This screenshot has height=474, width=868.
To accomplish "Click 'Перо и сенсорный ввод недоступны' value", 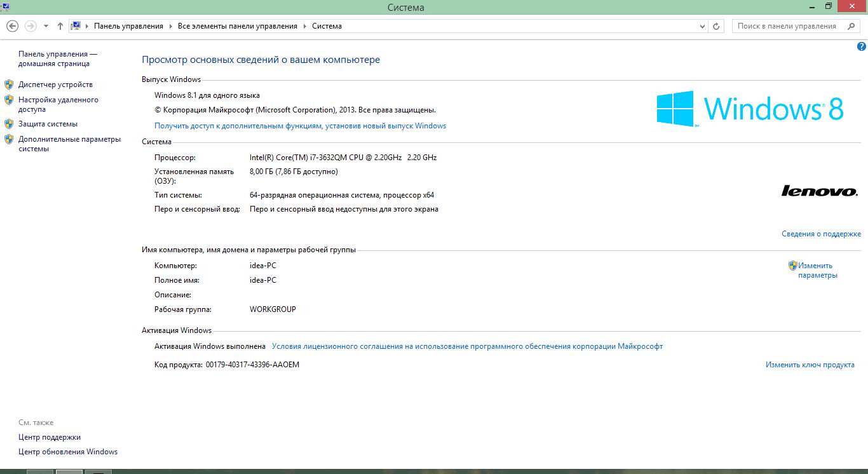I will pos(344,209).
